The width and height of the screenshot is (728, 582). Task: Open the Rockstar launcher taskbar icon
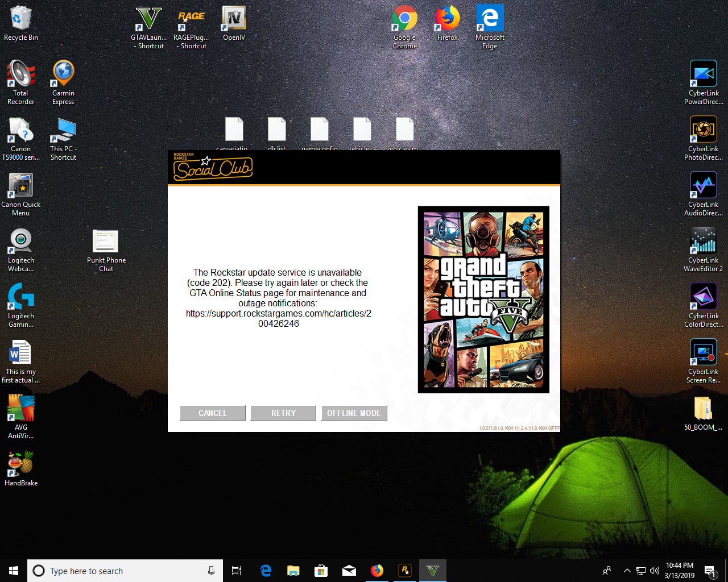[405, 571]
